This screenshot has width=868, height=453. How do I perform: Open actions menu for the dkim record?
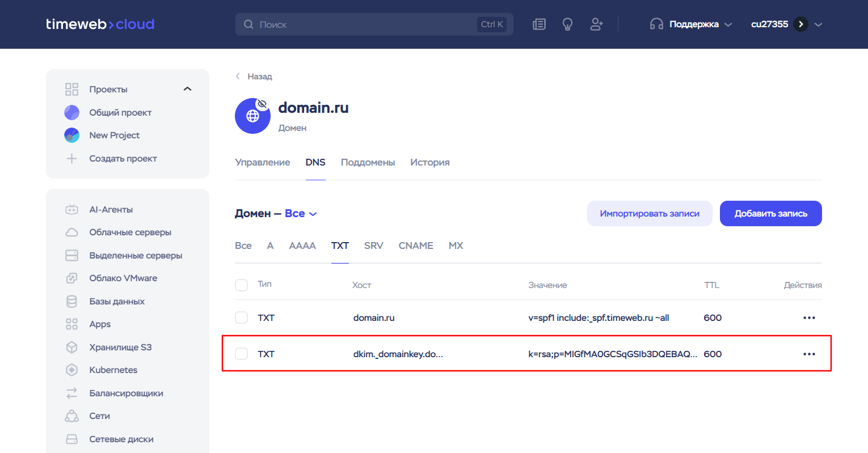[x=809, y=354]
